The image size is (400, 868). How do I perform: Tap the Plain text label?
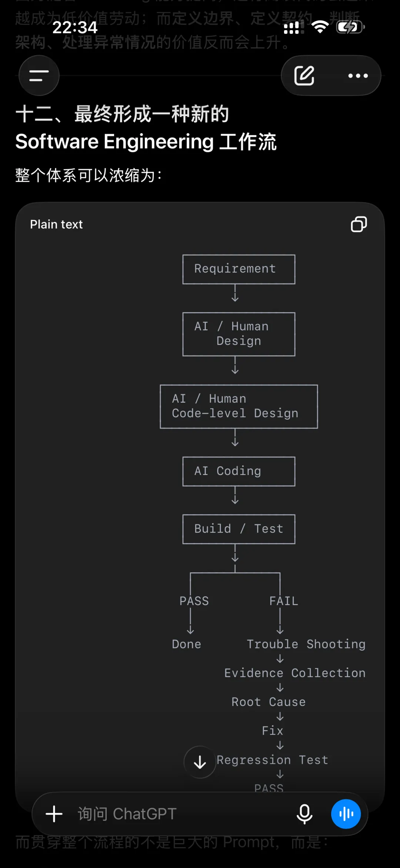tap(56, 224)
